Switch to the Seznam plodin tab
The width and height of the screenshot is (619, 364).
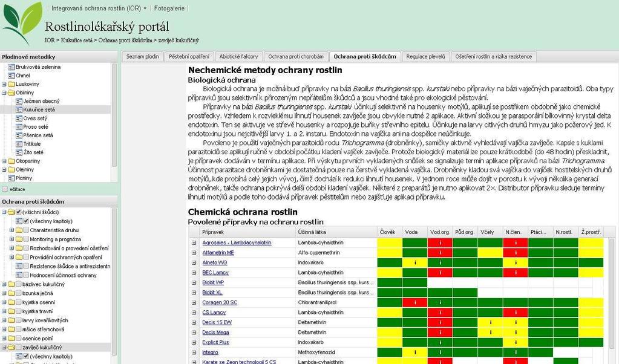143,57
